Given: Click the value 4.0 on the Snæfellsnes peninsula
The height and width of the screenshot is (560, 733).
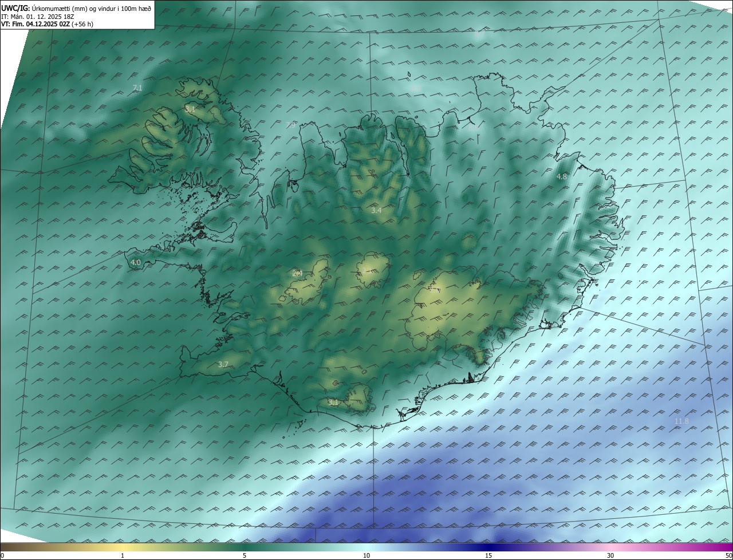Looking at the screenshot, I should [136, 263].
